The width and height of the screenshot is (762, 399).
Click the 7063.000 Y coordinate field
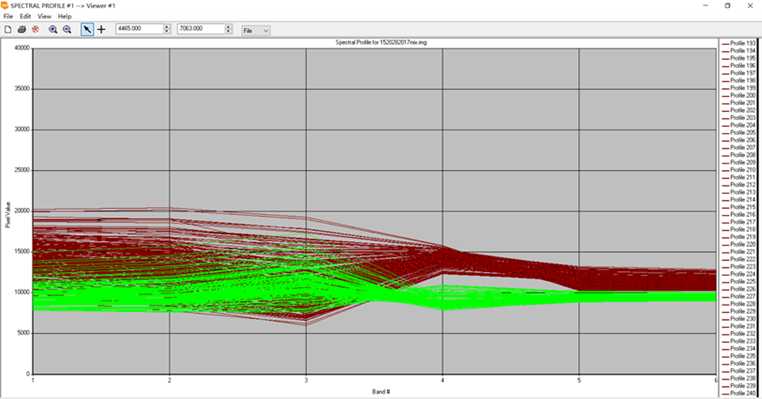point(201,29)
